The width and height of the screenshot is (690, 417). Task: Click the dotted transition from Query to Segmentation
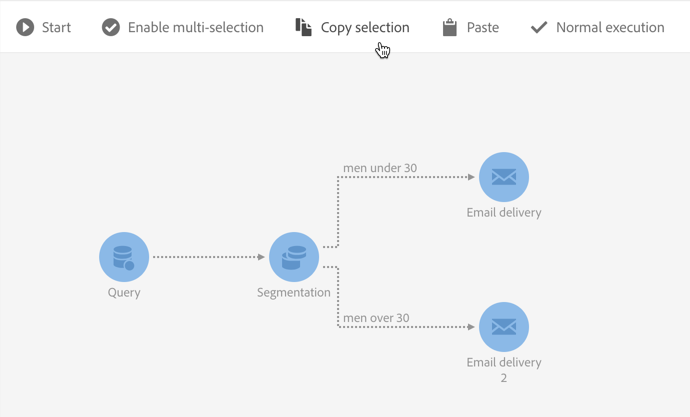208,257
